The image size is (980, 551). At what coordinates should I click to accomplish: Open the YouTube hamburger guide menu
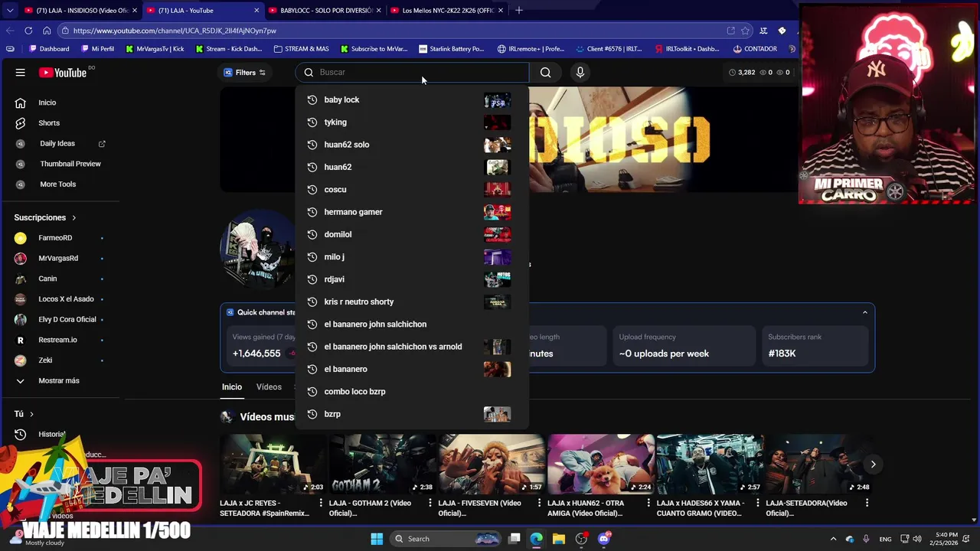coord(21,72)
